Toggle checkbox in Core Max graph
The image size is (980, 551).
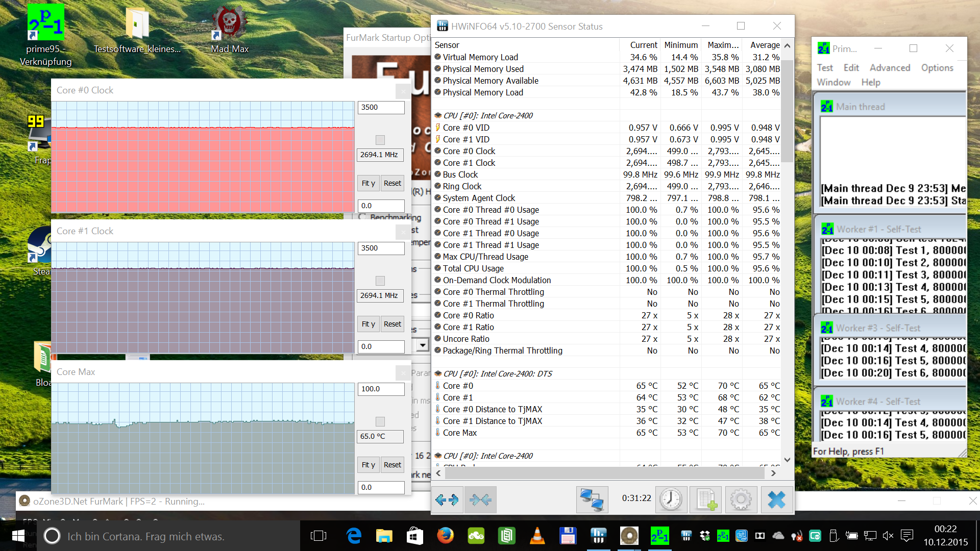coord(380,421)
